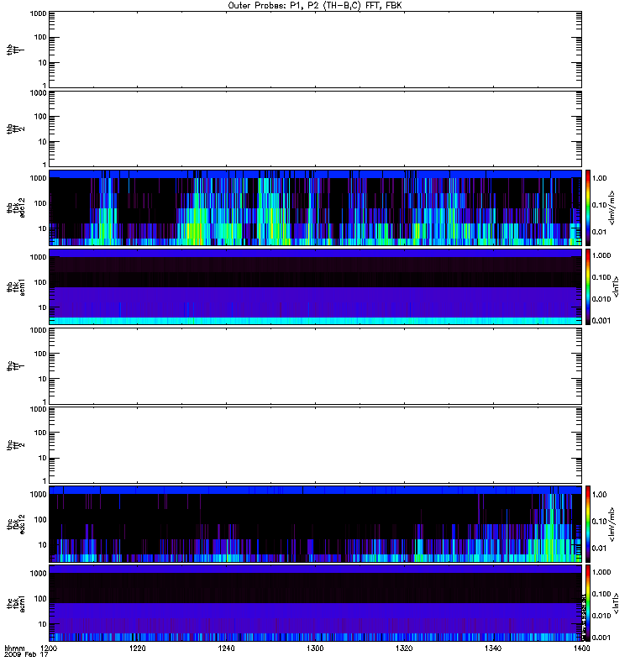
Task: Click the 0.10 tick on thb edc12 color bar
Action: (x=599, y=205)
